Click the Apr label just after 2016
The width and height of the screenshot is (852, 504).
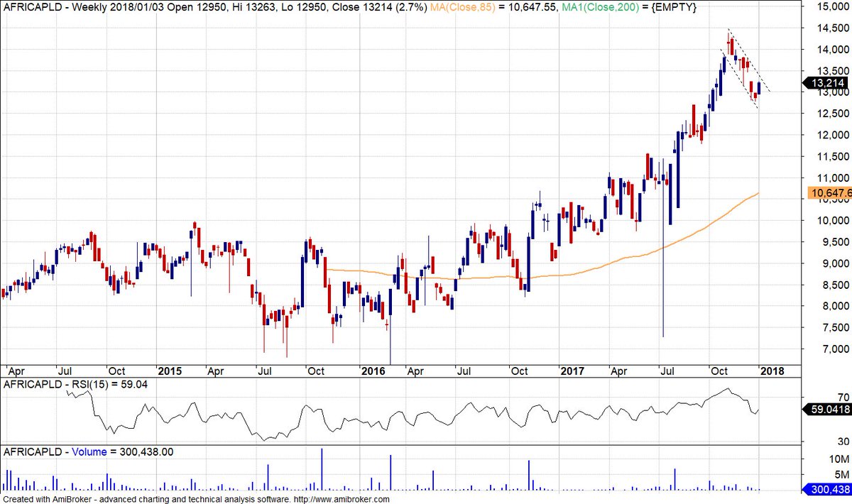[415, 371]
